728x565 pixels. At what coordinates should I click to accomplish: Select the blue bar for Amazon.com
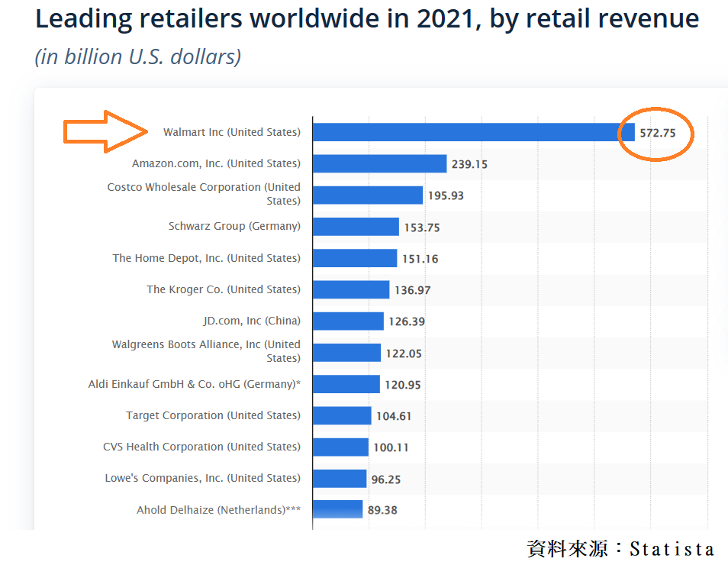(380, 163)
